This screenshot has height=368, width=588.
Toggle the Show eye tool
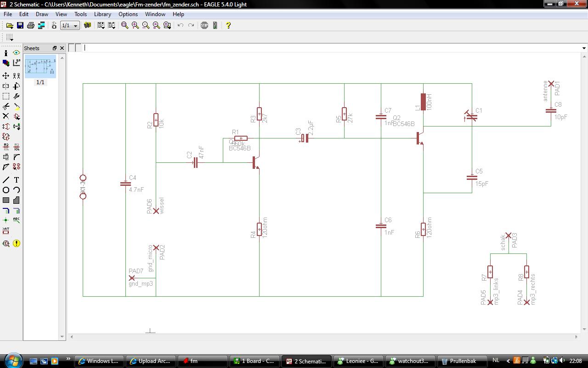[x=17, y=53]
